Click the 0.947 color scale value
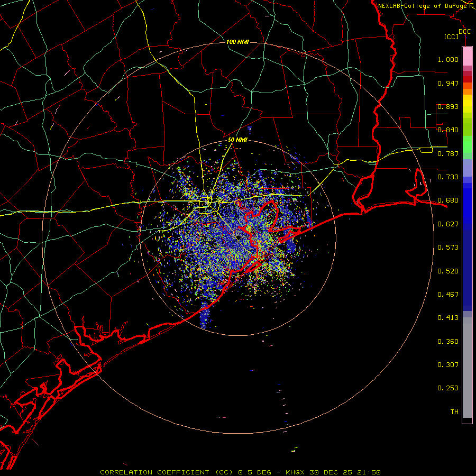Image resolution: width=476 pixels, height=476 pixels. [x=448, y=83]
